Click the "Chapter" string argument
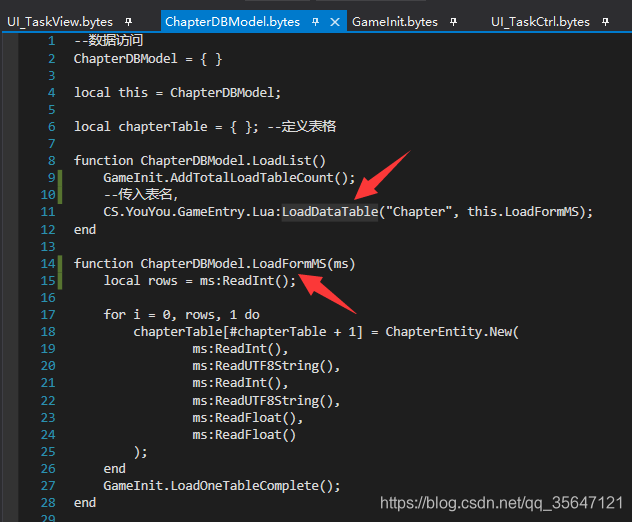632x522 pixels. [419, 212]
